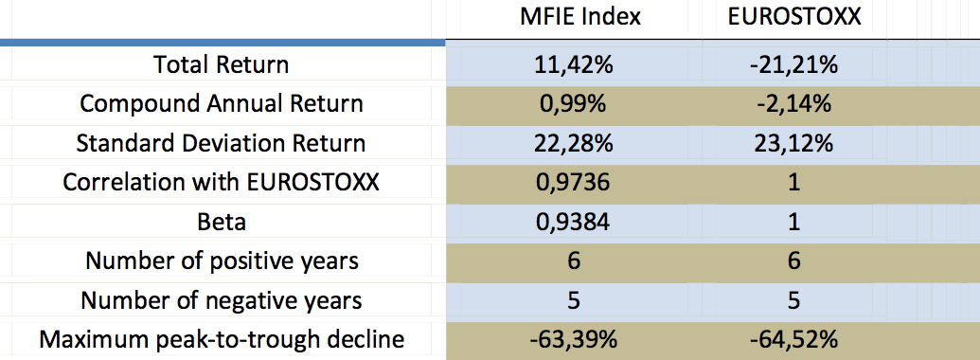Click the Total Return row label
Screen dimensions: 980x360
tap(222, 65)
